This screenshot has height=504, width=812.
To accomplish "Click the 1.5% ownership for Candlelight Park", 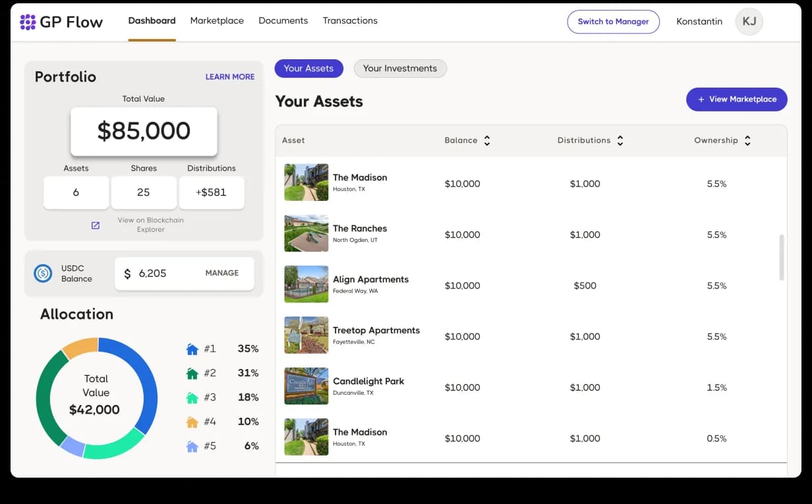I will click(x=716, y=388).
